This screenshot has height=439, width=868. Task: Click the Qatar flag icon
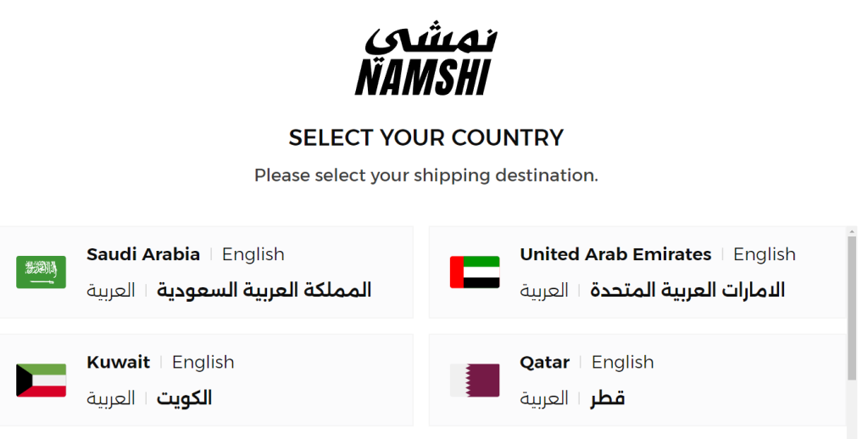tap(475, 381)
